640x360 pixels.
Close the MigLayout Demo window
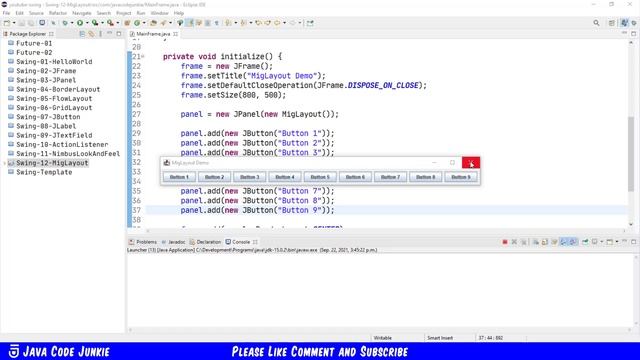tap(471, 162)
